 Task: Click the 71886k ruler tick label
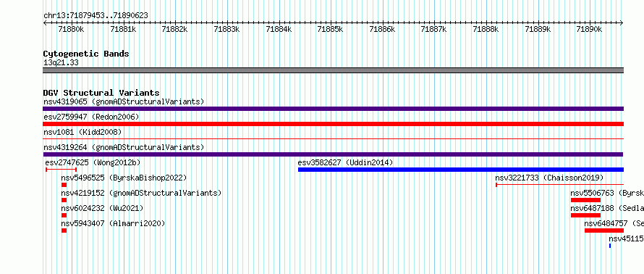(x=382, y=29)
